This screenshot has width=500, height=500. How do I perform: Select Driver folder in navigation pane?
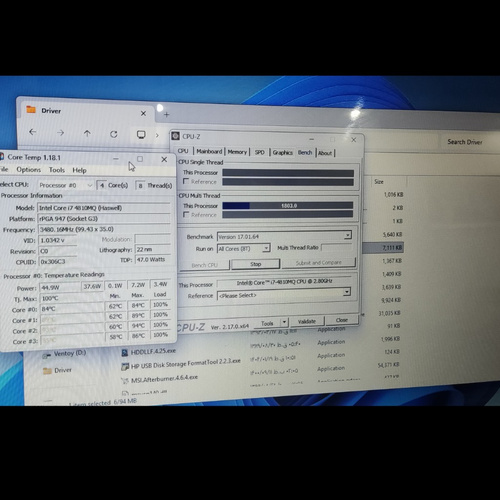[x=63, y=370]
